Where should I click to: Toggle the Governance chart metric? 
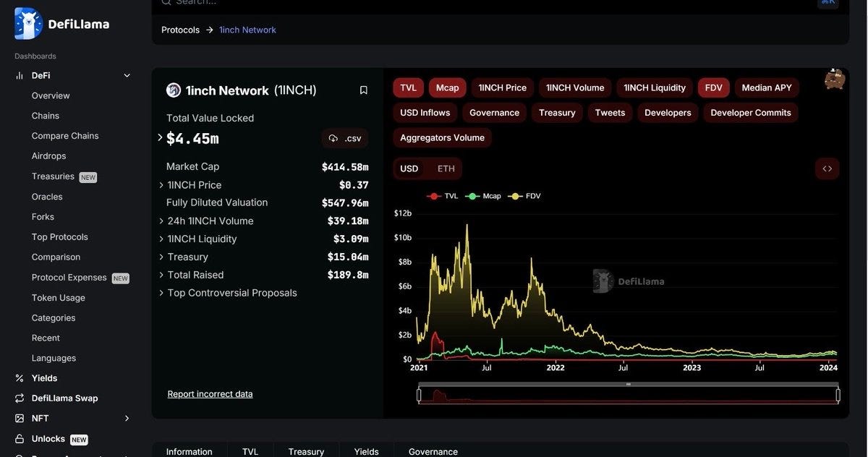pyautogui.click(x=495, y=113)
